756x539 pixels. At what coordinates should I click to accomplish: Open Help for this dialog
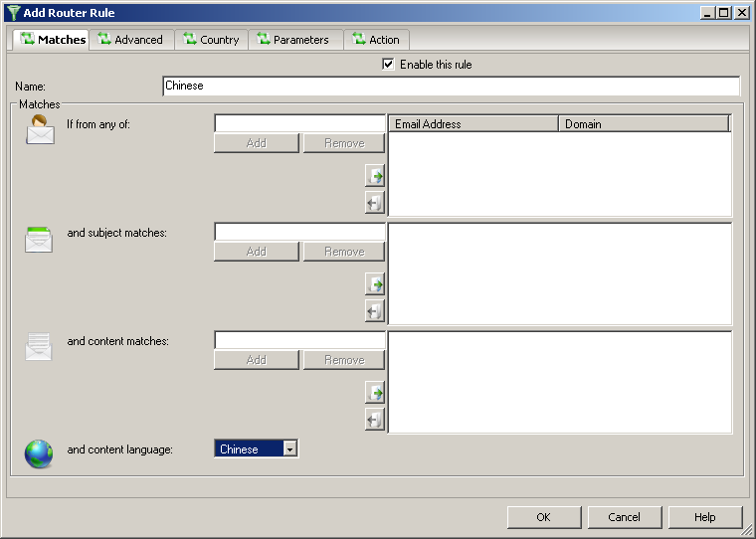(705, 517)
